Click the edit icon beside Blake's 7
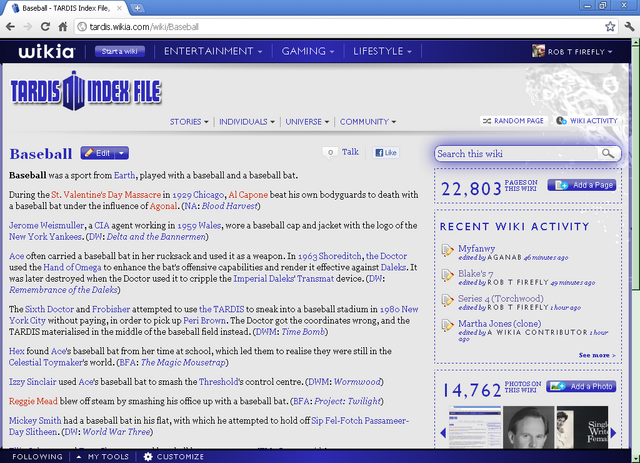640x463 pixels. pyautogui.click(x=447, y=276)
